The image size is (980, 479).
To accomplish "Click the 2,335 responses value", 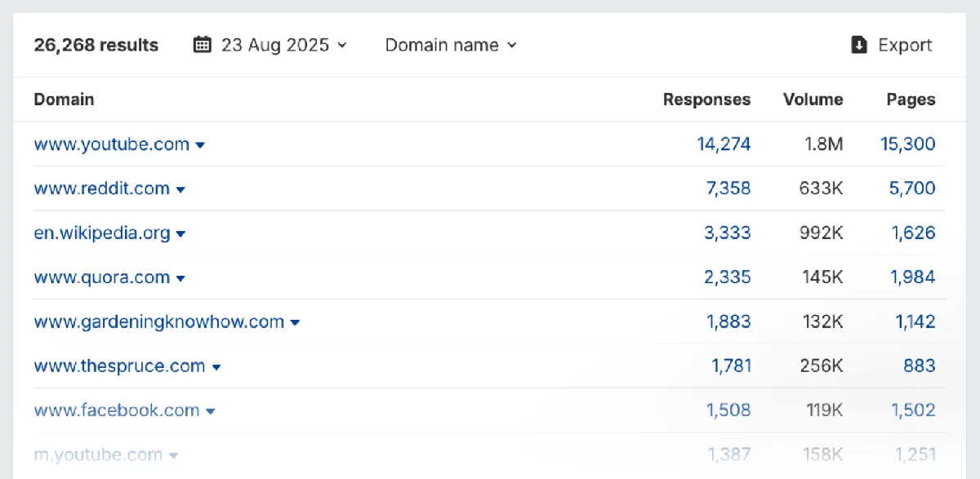I will pyautogui.click(x=728, y=277).
